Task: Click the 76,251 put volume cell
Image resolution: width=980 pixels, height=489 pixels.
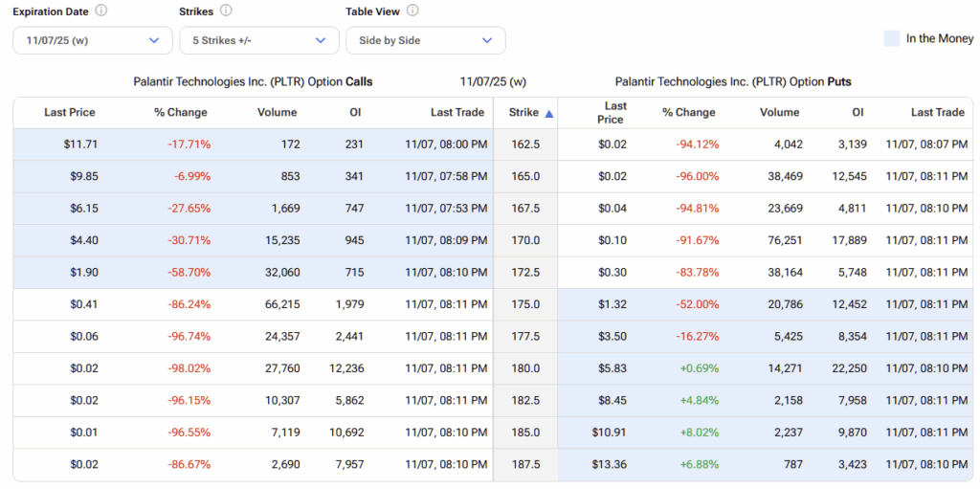Action: click(781, 240)
